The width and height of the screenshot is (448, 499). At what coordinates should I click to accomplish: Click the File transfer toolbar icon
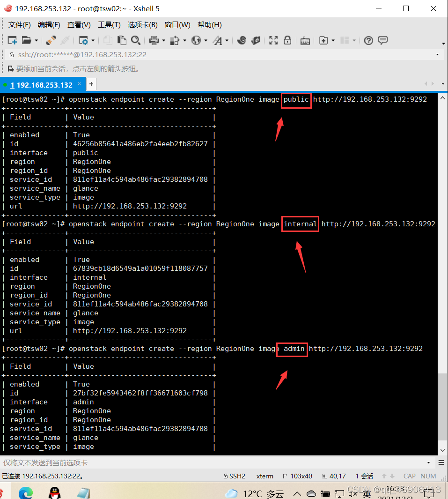click(175, 40)
